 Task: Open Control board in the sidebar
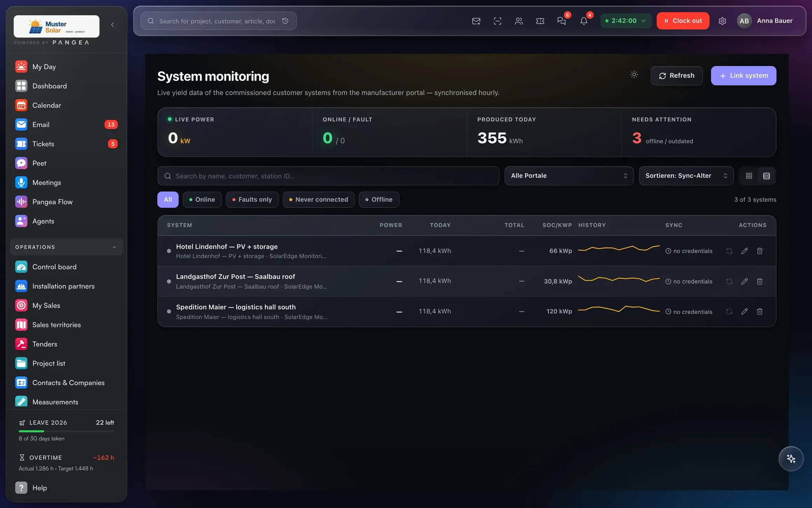pyautogui.click(x=66, y=267)
